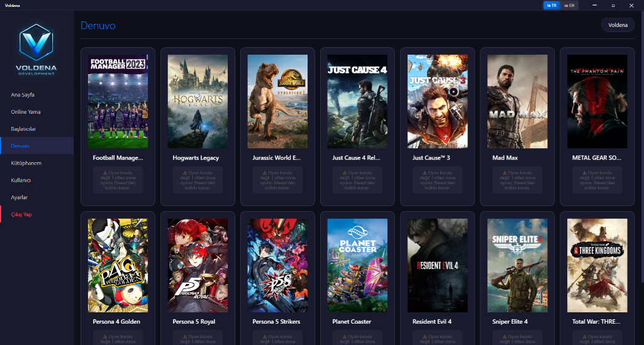Viewport: 644px width, 345px height.
Task: Click the Denuvo page heading
Action: [x=97, y=25]
